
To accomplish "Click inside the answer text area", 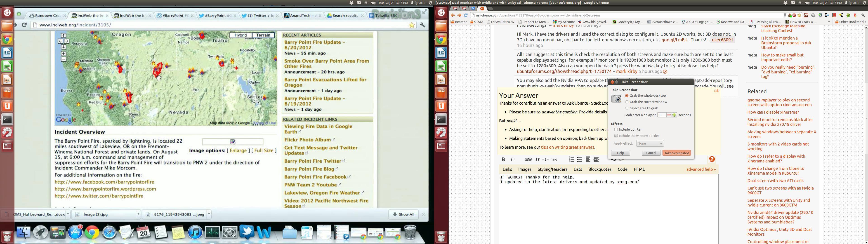I will click(609, 209).
